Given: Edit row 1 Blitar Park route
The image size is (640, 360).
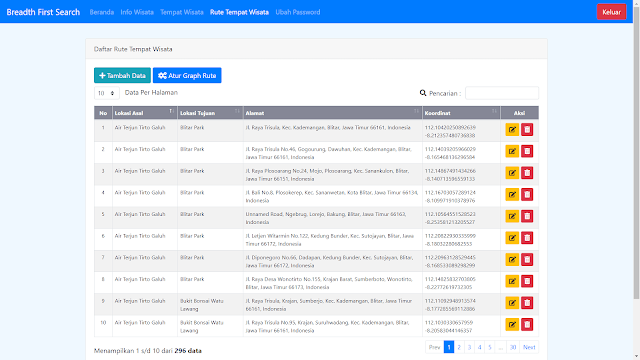Looking at the screenshot, I should tap(512, 130).
